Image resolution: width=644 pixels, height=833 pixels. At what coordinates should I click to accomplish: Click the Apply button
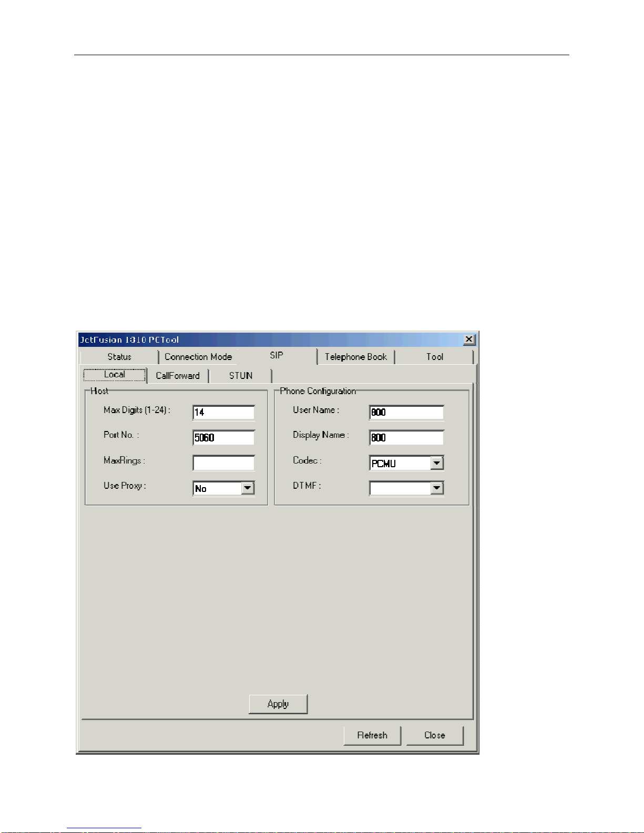point(278,704)
